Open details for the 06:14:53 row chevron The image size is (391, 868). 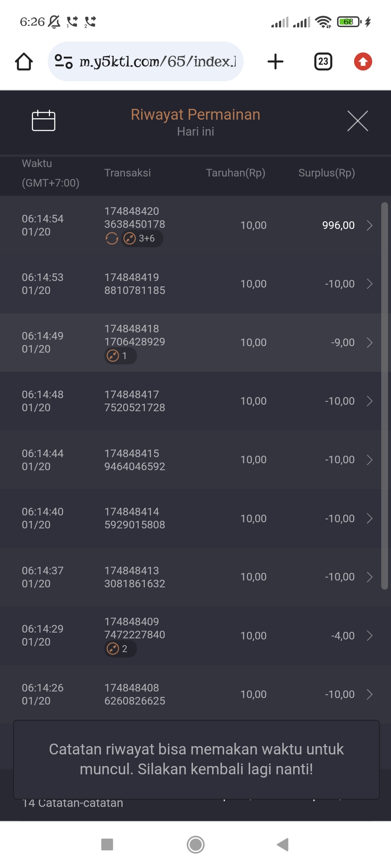coord(370,284)
